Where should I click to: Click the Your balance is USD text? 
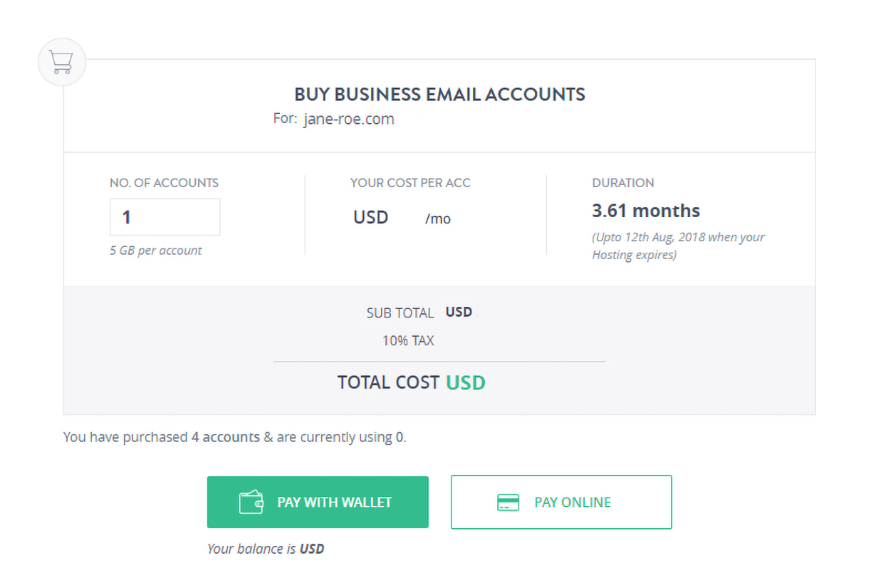[x=265, y=549]
